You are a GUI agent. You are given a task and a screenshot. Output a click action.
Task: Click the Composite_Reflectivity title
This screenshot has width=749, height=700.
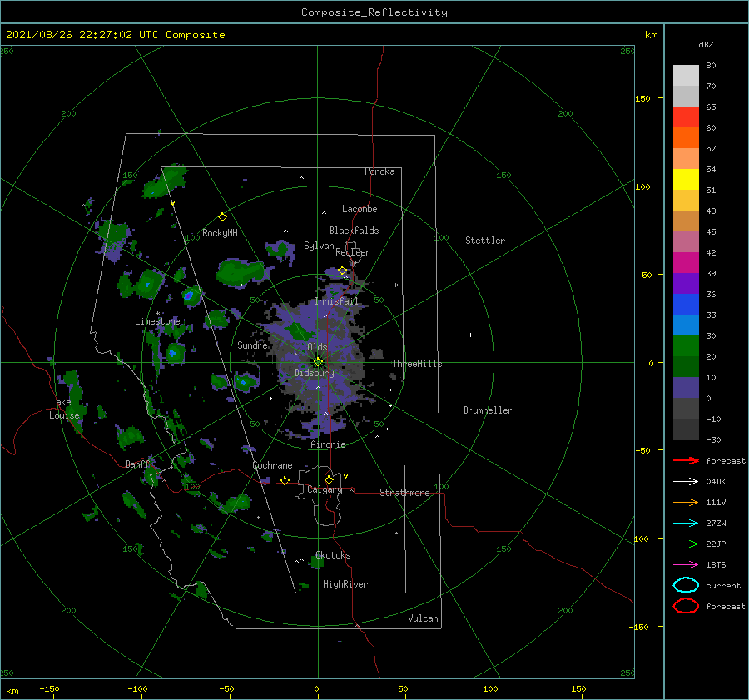coord(374,12)
